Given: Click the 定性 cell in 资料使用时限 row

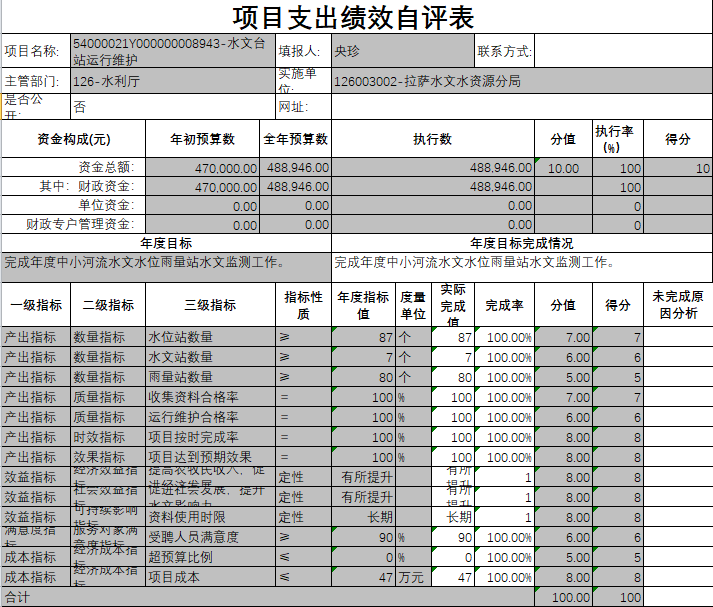Looking at the screenshot, I should [x=304, y=517].
